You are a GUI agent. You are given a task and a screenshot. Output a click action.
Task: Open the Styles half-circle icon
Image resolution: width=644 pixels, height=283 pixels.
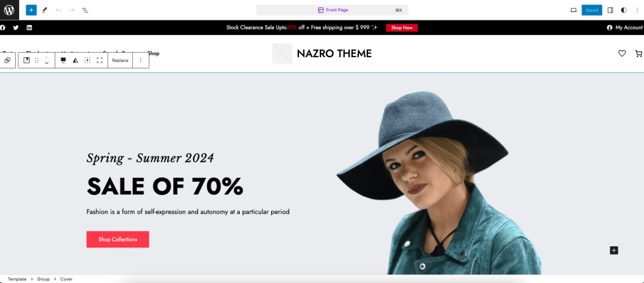[x=624, y=10]
